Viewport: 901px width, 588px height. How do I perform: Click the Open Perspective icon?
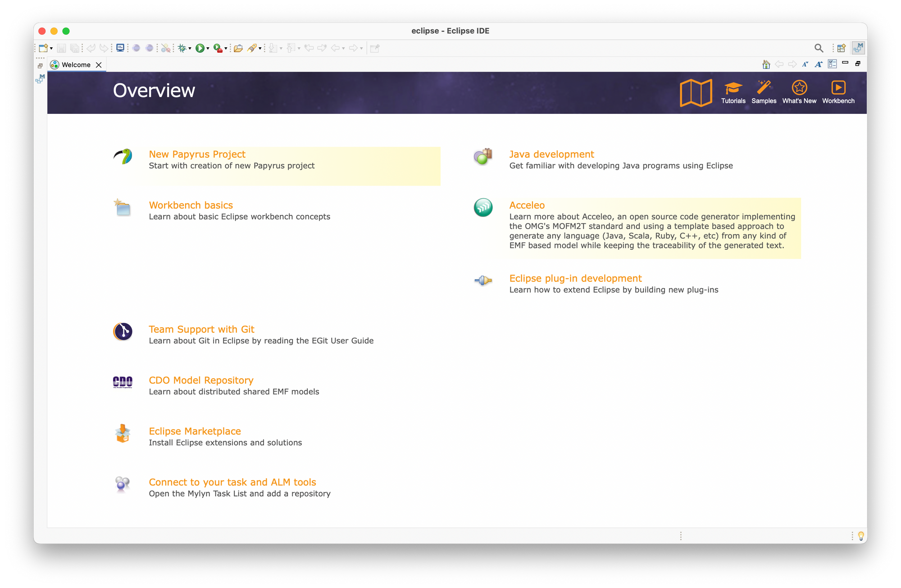(x=841, y=48)
